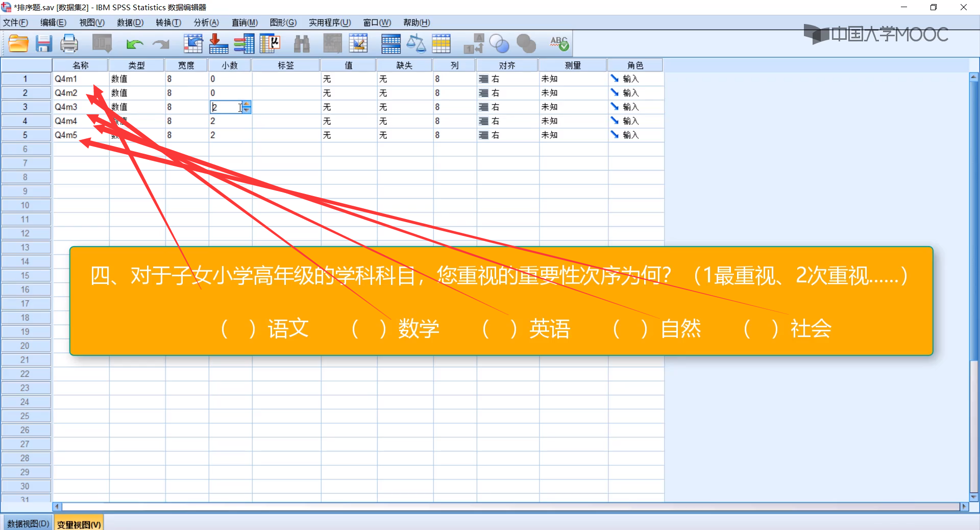Image resolution: width=980 pixels, height=530 pixels.
Task: Open Find with the binoculars icon
Action: point(302,44)
